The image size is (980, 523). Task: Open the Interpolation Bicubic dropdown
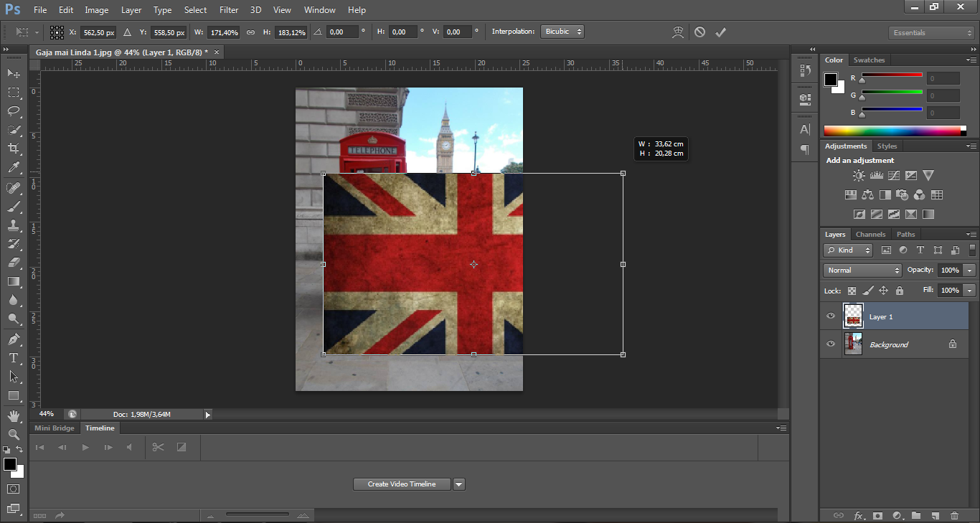tap(562, 32)
